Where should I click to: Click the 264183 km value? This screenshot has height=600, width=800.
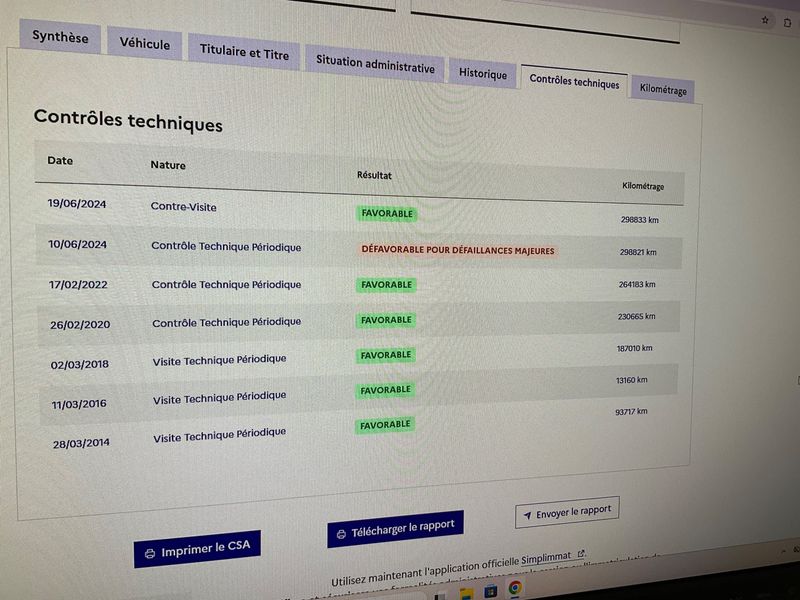637,284
